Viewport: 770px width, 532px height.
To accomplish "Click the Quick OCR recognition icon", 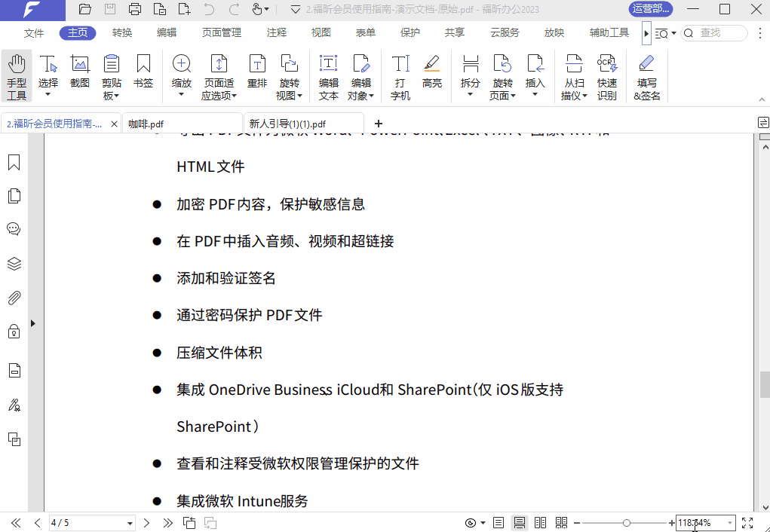I will pos(607,75).
